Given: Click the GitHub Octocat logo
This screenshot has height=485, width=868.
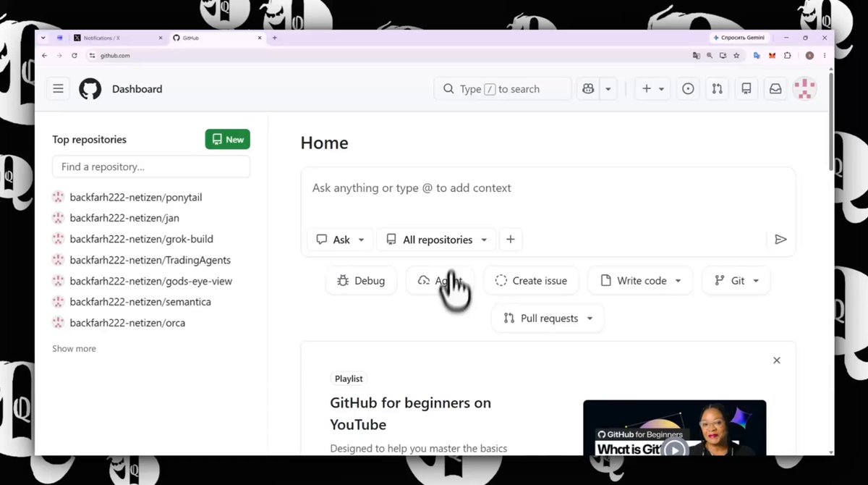Looking at the screenshot, I should [x=90, y=89].
